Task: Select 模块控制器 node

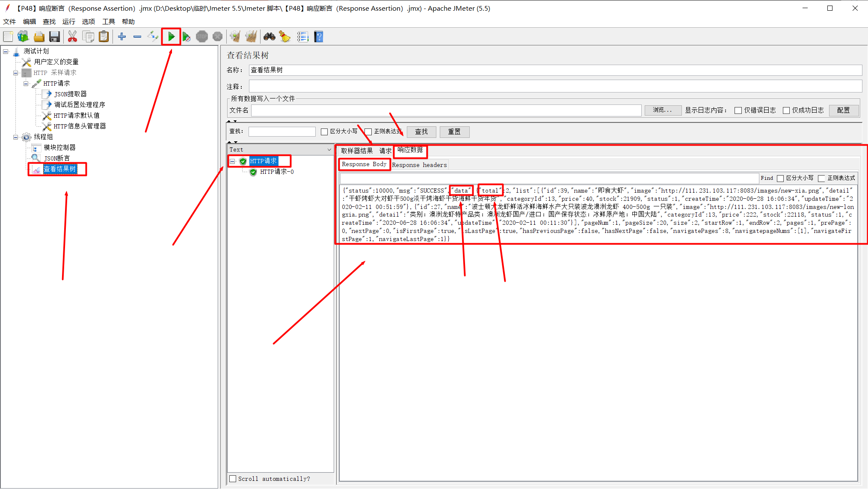Action: pos(59,148)
